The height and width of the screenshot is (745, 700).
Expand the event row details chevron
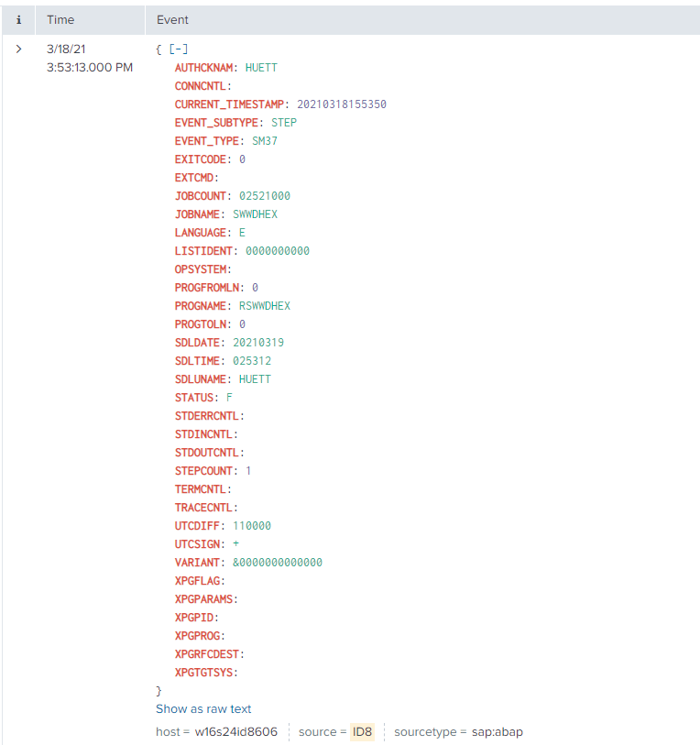[19, 49]
